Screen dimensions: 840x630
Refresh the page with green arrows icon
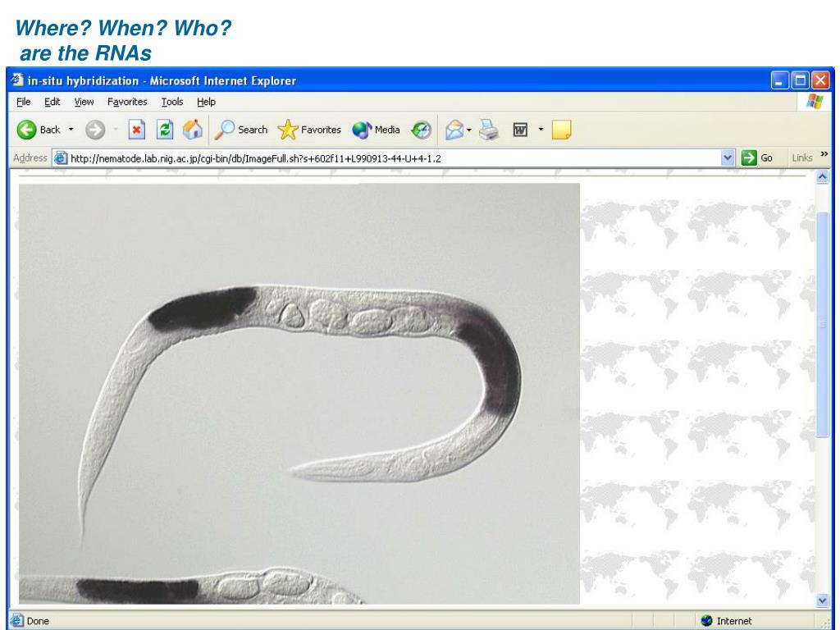tap(165, 130)
